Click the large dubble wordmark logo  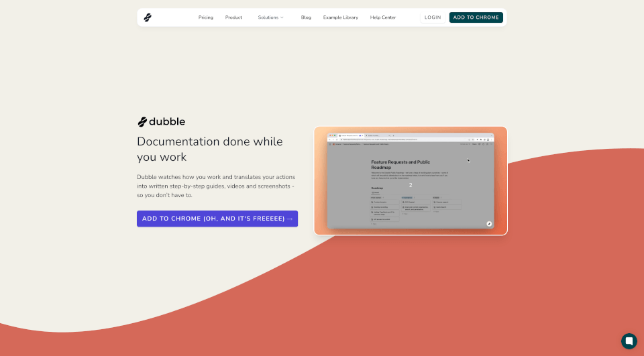(162, 121)
